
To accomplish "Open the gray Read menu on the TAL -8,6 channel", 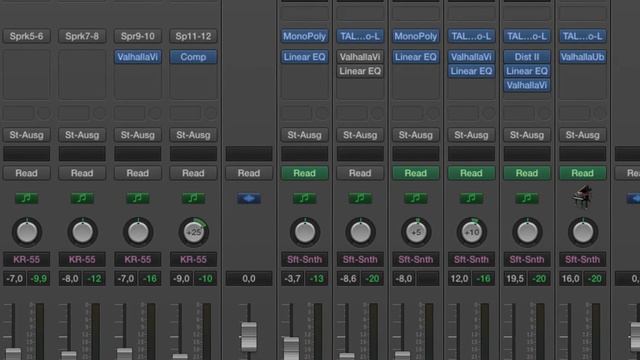I will click(360, 173).
